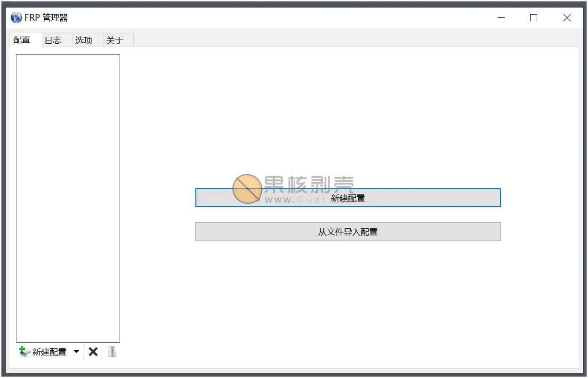
Task: Minimize the FRP 管理器 window
Action: (501, 17)
